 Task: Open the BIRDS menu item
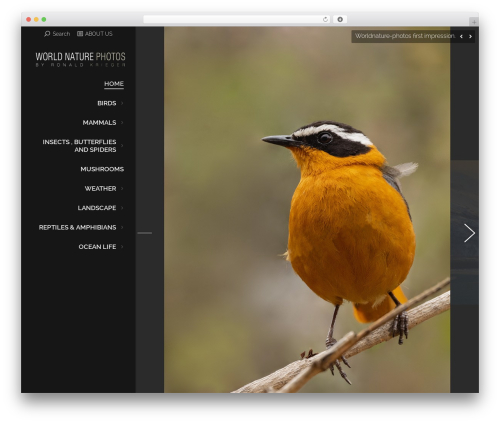(107, 103)
